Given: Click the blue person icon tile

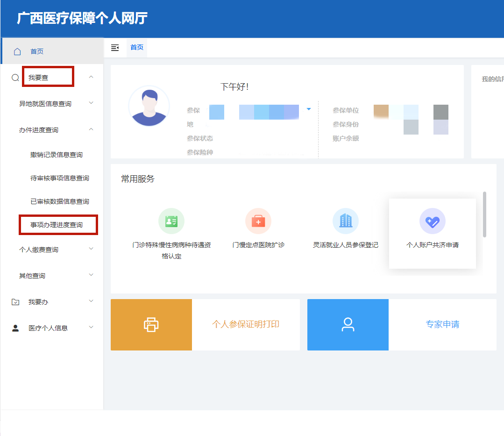Looking at the screenshot, I should click(x=348, y=325).
